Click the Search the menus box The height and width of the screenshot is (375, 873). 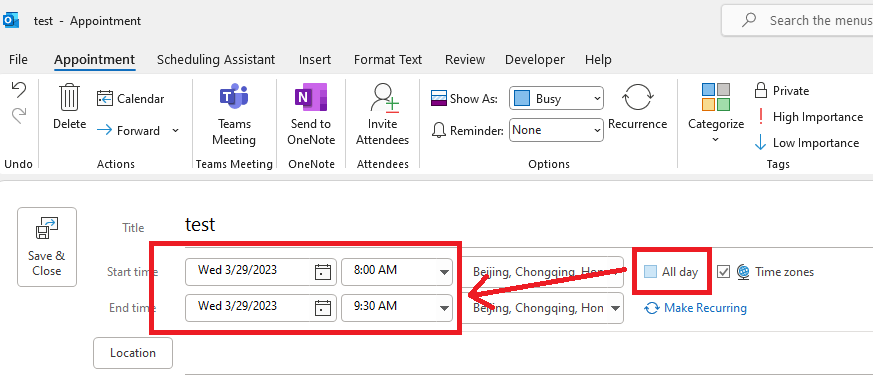797,21
